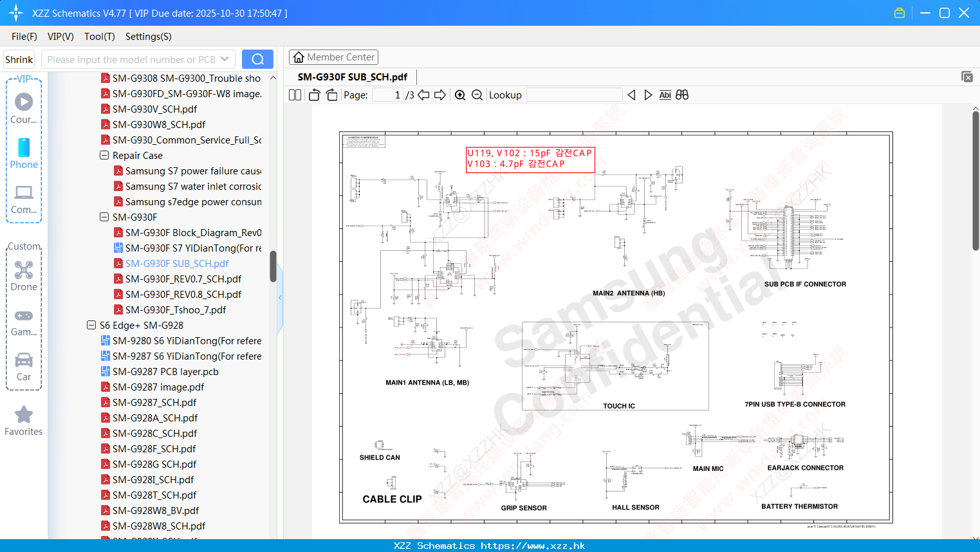Open Member Center

point(333,57)
